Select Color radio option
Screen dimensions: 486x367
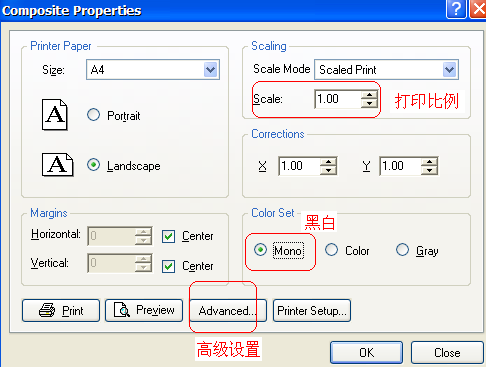[x=331, y=250]
